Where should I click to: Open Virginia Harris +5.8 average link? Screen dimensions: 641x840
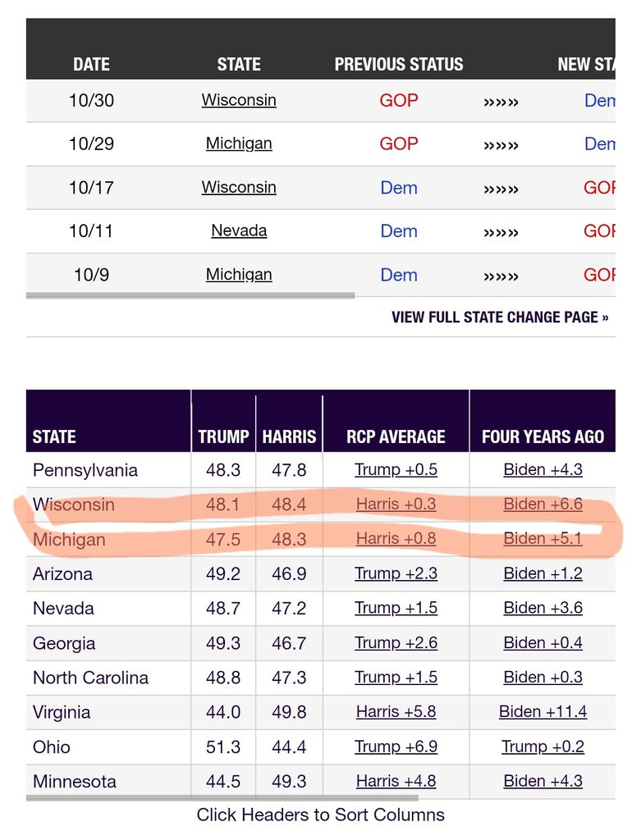point(396,712)
